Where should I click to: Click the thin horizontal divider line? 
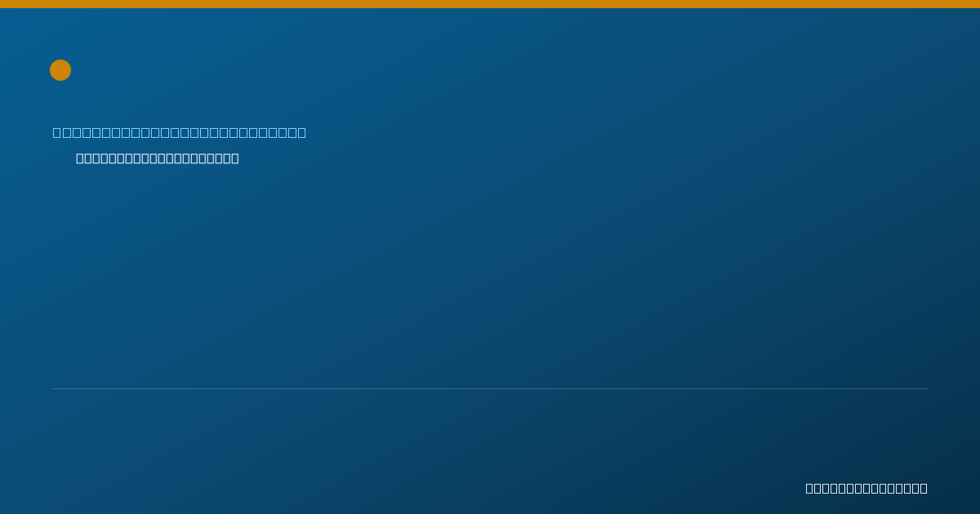(x=490, y=388)
